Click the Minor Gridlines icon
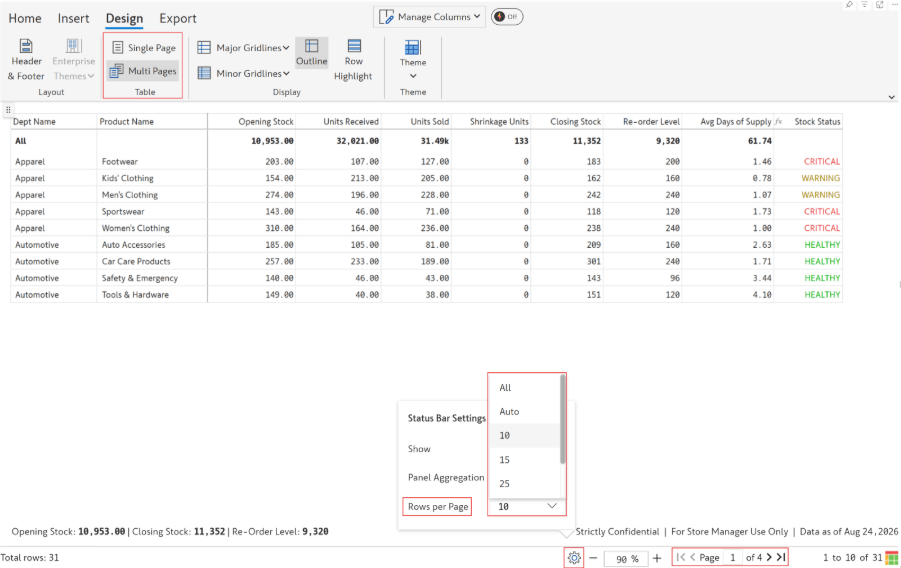Viewport: 901px width, 568px height. click(204, 73)
